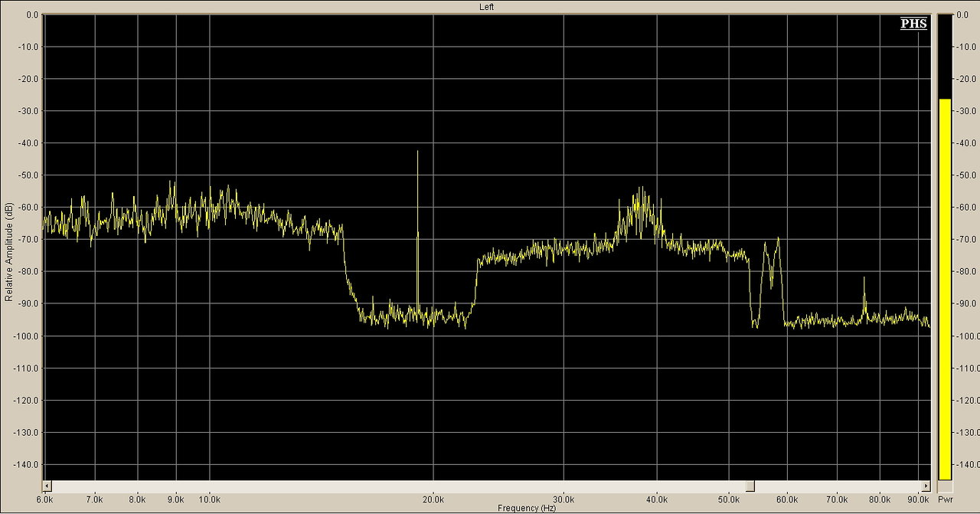Screen dimensions: 980x514
Task: Click the "Left" channel title
Action: (x=487, y=6)
